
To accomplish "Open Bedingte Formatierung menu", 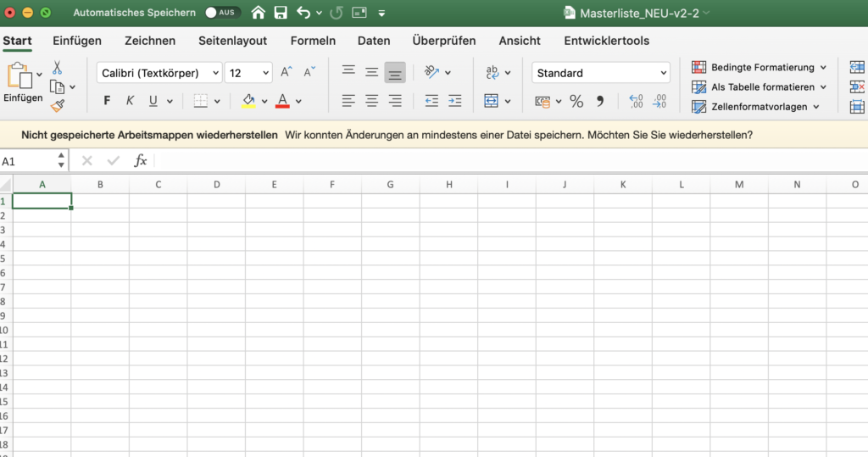I will pos(759,67).
